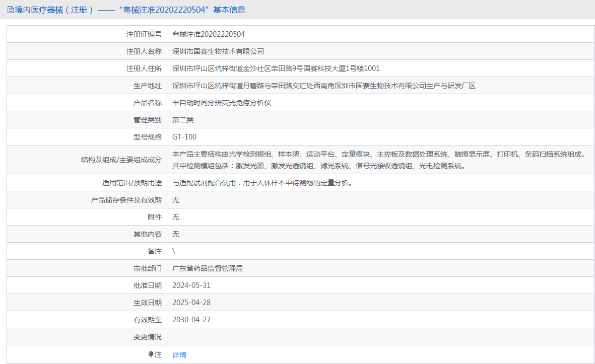Click effective date 2025-04-28
The width and height of the screenshot is (595, 364).
coord(191,302)
